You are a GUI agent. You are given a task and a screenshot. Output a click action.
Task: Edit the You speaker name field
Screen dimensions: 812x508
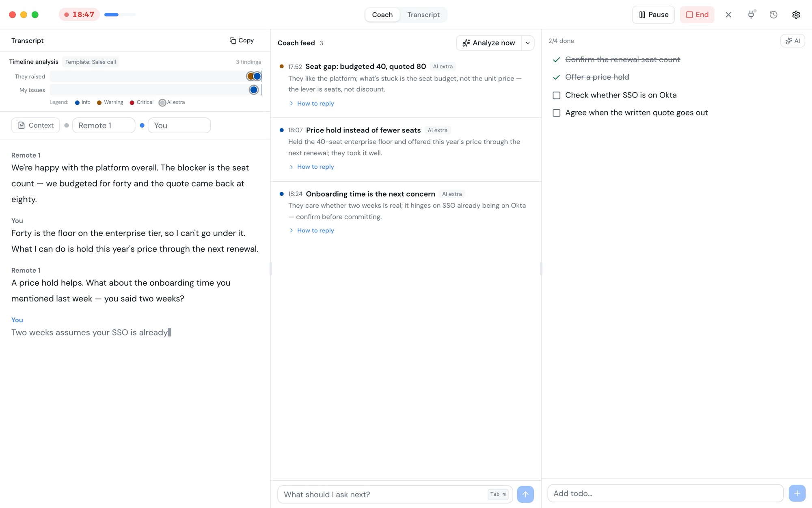[x=179, y=125]
